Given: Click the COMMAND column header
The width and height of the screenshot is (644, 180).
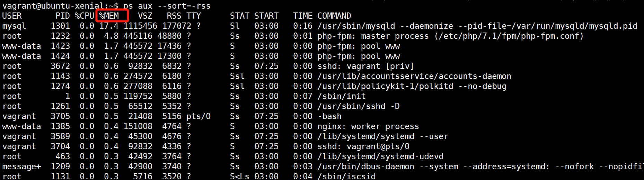Looking at the screenshot, I should (x=334, y=16).
